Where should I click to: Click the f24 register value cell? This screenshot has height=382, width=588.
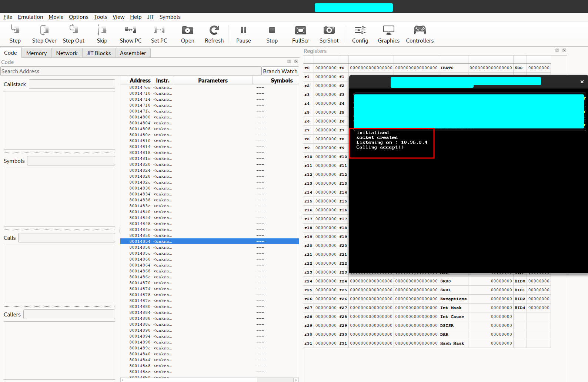click(371, 281)
